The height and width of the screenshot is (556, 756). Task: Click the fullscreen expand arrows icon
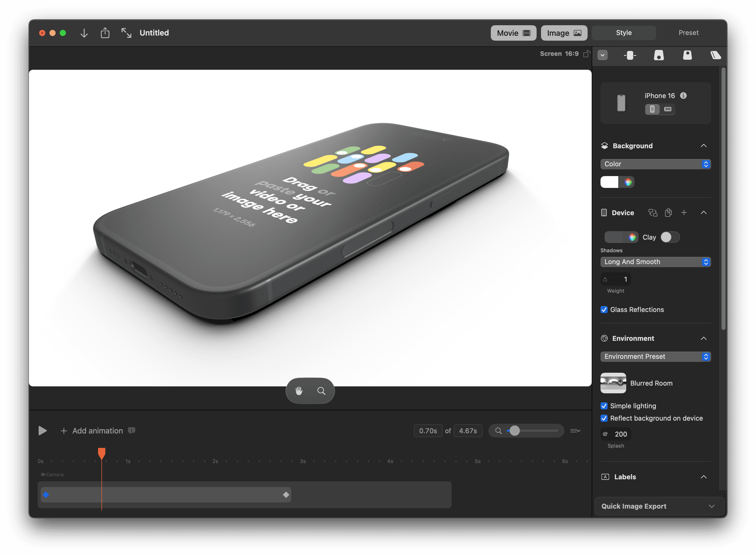(x=126, y=33)
